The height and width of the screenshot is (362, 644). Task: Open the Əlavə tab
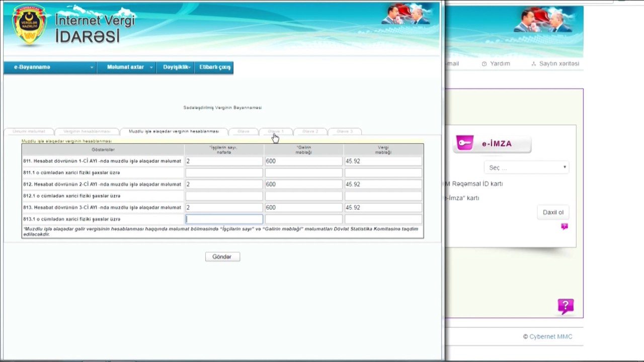click(244, 132)
